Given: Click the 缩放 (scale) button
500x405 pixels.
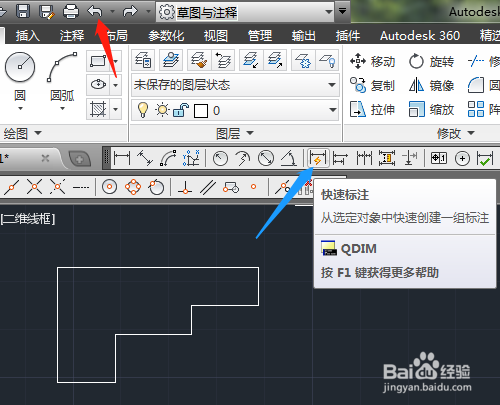Looking at the screenshot, I should (431, 109).
